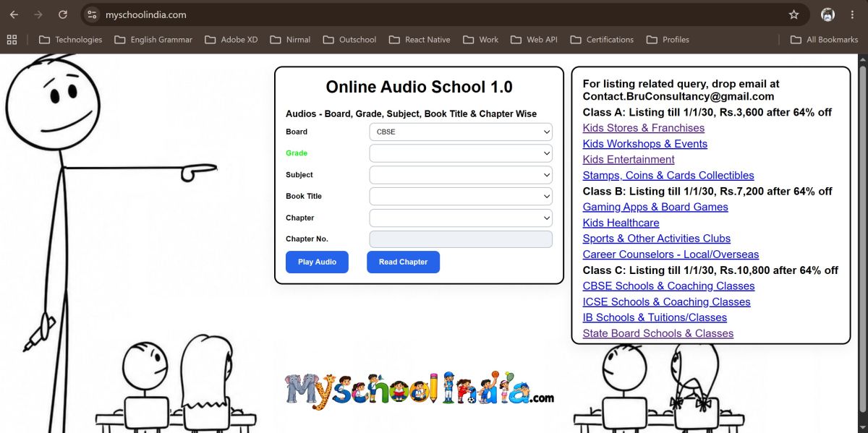Bookmark this page with the star
The image size is (868, 433).
click(x=793, y=14)
